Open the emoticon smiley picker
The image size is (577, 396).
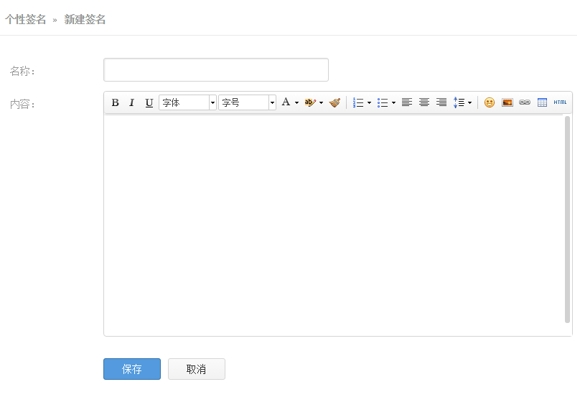pyautogui.click(x=489, y=102)
